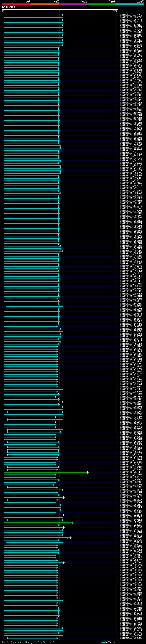This screenshot has width=146, height=644.
Task: Click label UniRef100_B8A068
Action: coord(131,316)
